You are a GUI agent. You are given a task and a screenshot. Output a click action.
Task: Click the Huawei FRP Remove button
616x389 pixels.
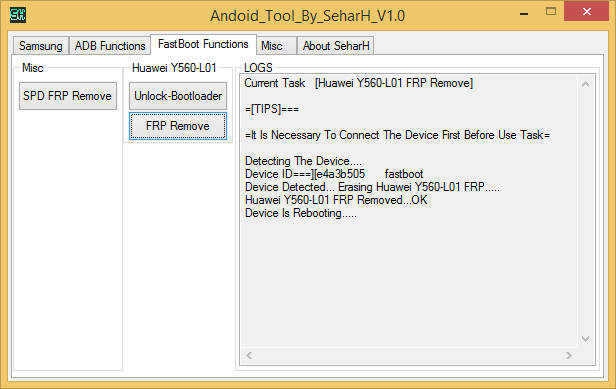pos(178,126)
